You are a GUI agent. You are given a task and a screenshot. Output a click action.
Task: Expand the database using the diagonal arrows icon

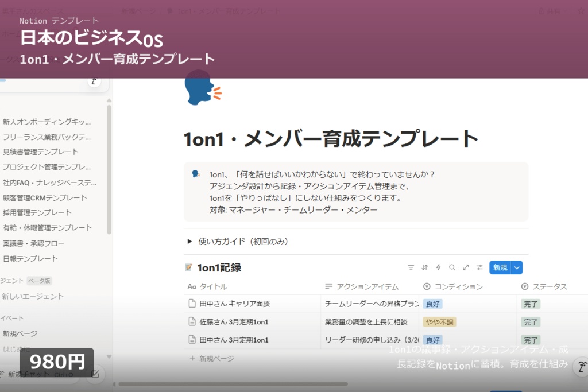(465, 267)
